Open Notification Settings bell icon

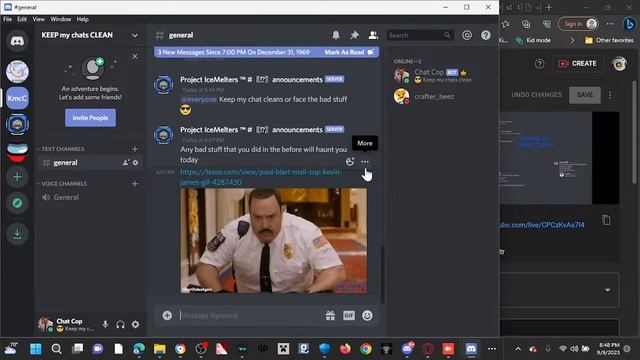pos(336,36)
